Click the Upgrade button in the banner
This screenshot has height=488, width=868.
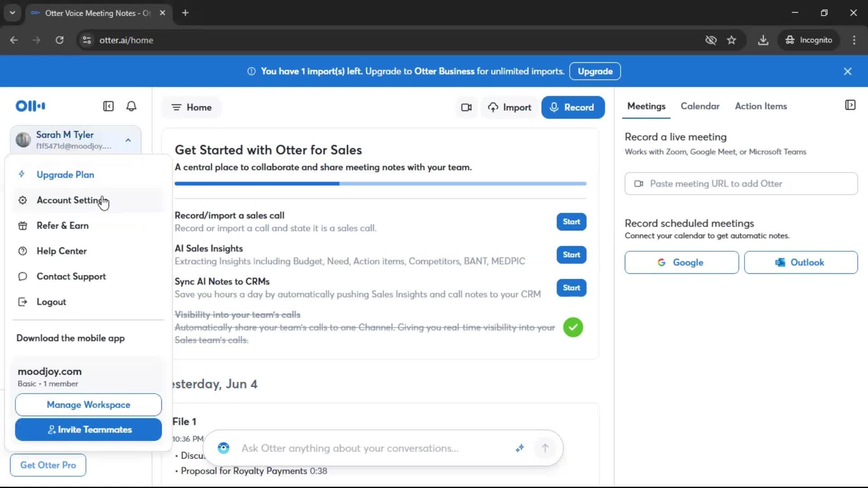point(595,71)
